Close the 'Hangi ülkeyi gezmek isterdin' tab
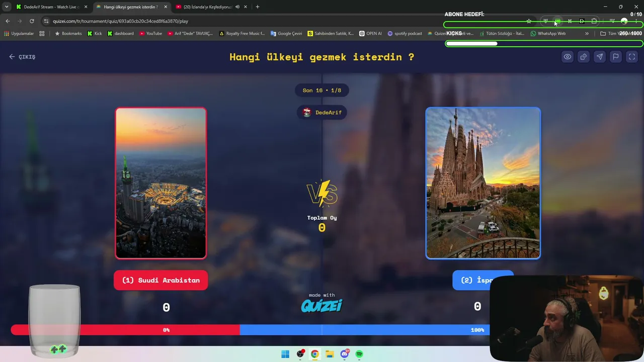 pos(166,7)
